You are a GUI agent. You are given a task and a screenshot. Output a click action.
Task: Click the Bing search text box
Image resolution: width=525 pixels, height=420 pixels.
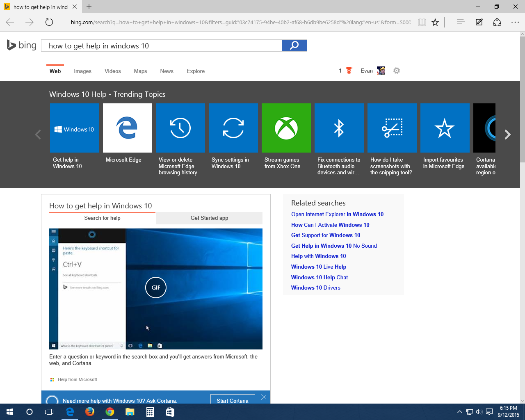click(x=162, y=46)
